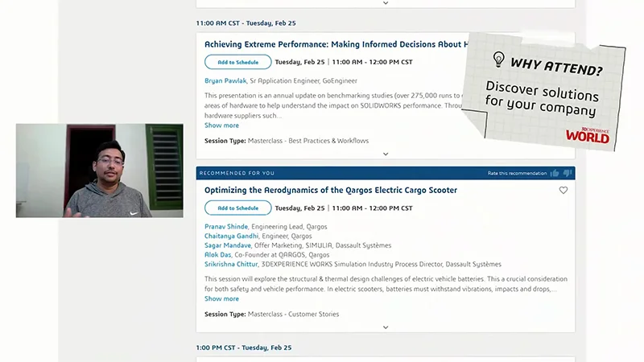Open speaker Chaitanya Gandhi's profile
The image size is (644, 362).
pos(229,237)
